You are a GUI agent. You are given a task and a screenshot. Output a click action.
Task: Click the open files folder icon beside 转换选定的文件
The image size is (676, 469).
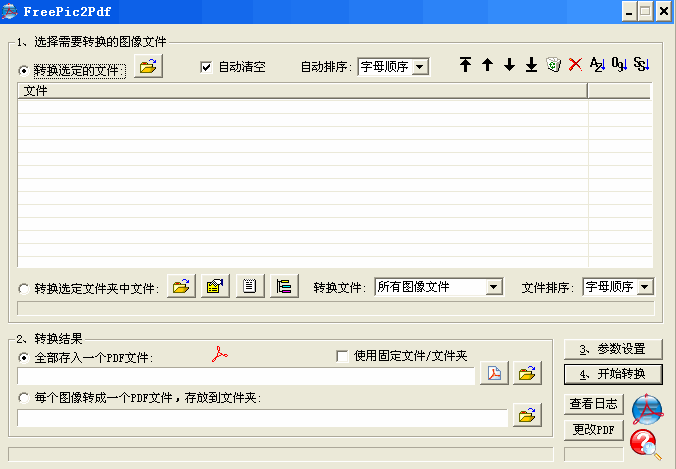148,66
